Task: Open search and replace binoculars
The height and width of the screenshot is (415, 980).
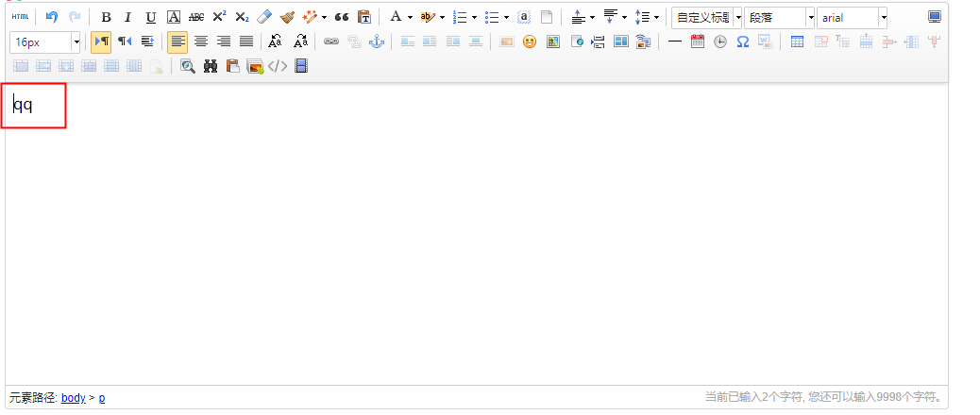Action: point(210,65)
